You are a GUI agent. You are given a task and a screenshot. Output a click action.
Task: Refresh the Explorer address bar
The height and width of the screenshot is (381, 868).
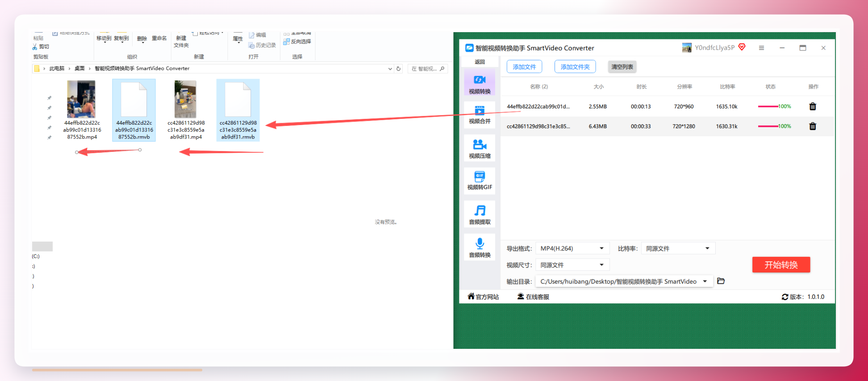398,68
